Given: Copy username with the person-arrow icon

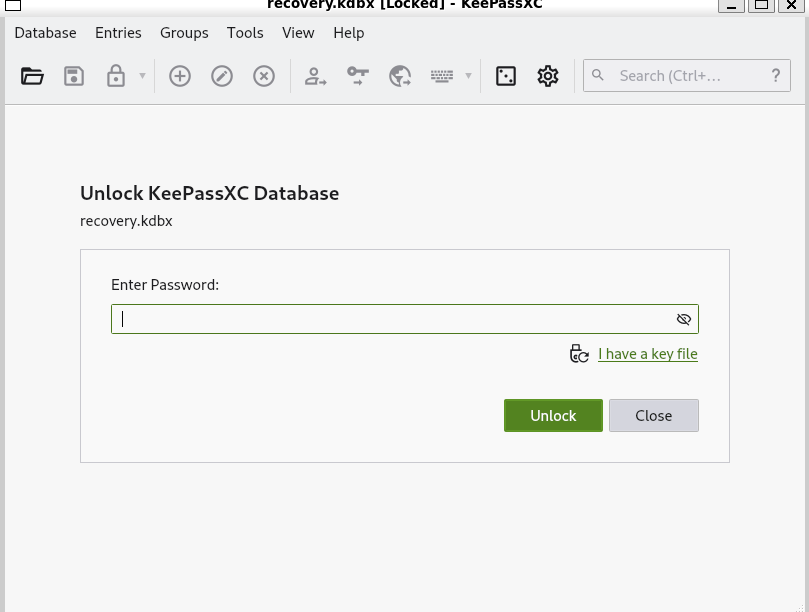Looking at the screenshot, I should coord(315,76).
